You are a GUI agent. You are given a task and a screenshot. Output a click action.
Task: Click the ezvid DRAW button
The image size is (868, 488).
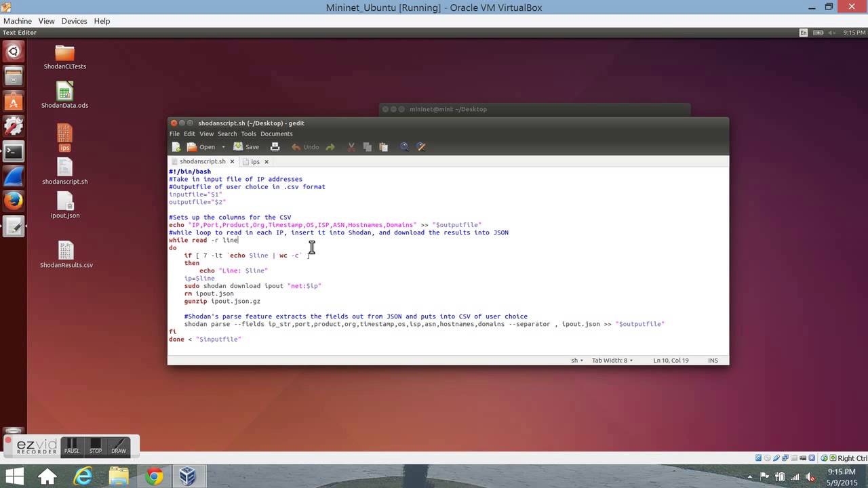pyautogui.click(x=119, y=445)
